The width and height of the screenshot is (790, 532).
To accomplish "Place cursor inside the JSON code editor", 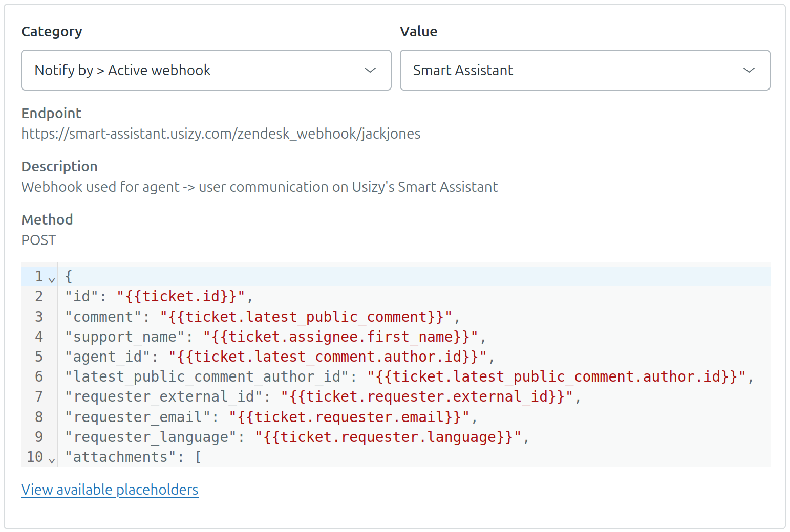I will pos(358,358).
